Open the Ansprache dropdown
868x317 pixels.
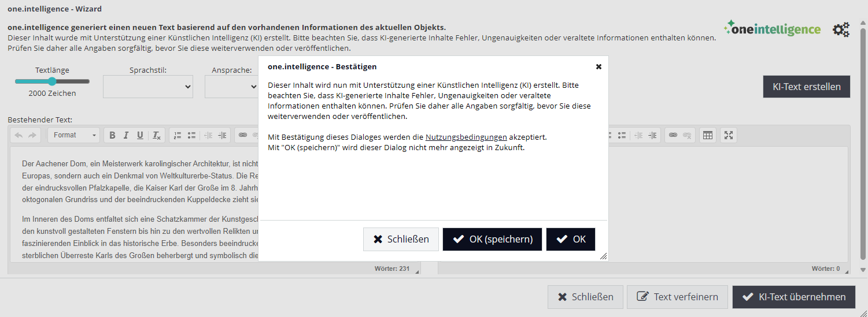point(232,87)
